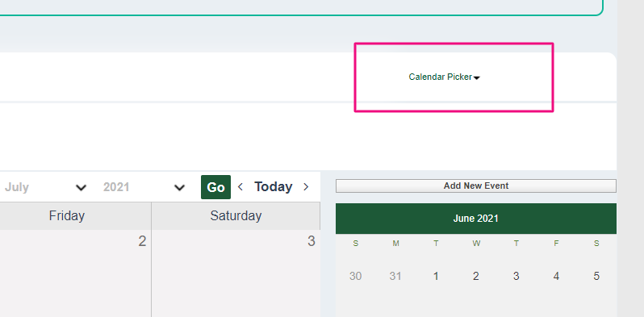Click the June 2021 mini calendar header
644x317 pixels.
(476, 219)
